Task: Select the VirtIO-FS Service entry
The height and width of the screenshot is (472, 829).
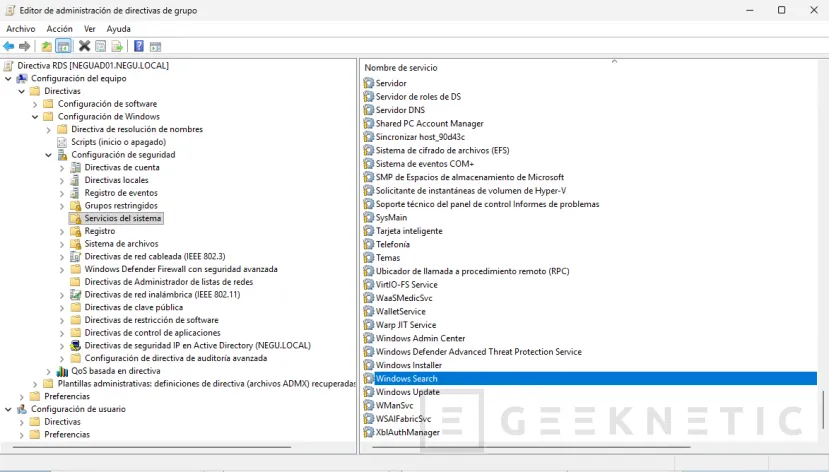Action: click(407, 284)
